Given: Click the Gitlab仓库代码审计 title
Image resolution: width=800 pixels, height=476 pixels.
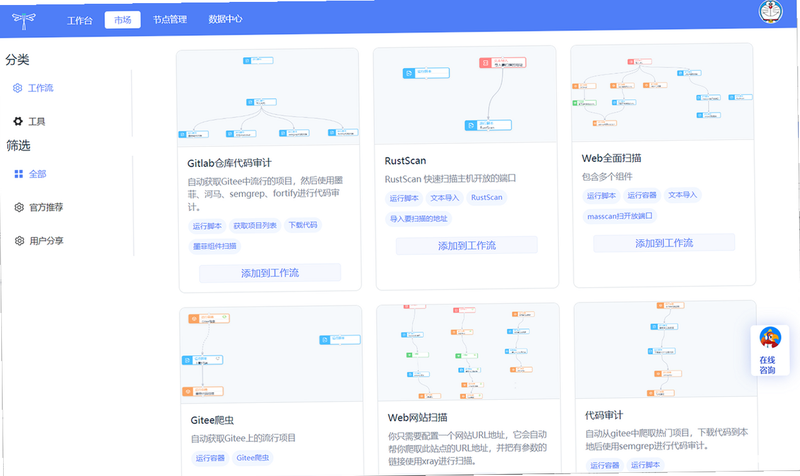Looking at the screenshot, I should pos(229,163).
